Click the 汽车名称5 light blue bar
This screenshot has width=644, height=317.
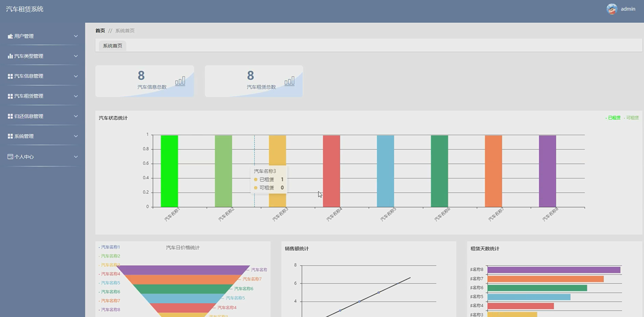tap(385, 171)
